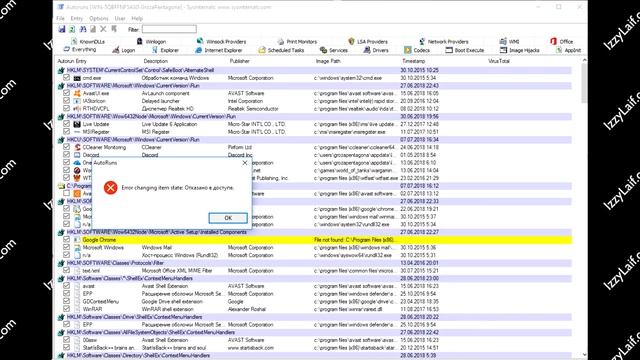The height and width of the screenshot is (360, 640).
Task: Open the Help menu
Action: click(137, 18)
